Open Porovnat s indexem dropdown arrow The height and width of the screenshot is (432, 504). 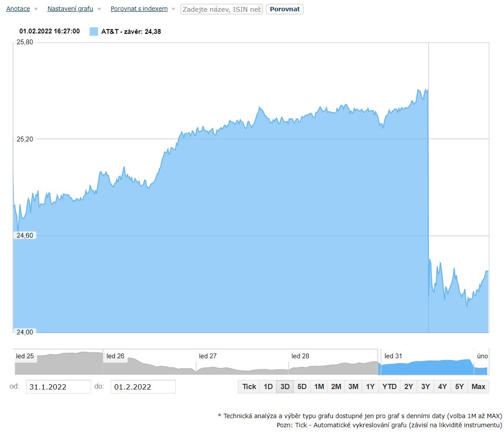pos(173,9)
